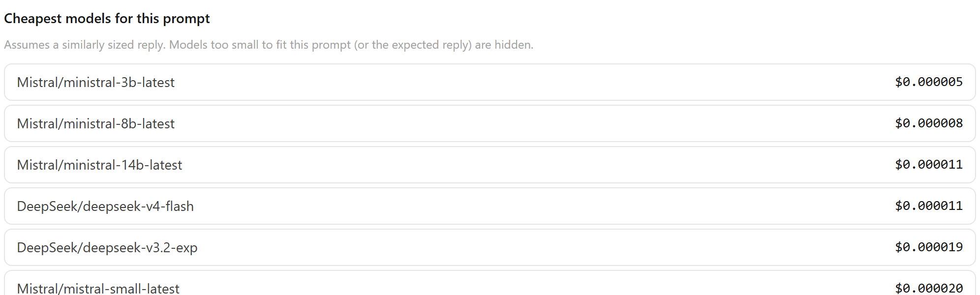Image resolution: width=980 pixels, height=295 pixels.
Task: Click the price beside deepseek-v4-flash
Action: click(929, 206)
